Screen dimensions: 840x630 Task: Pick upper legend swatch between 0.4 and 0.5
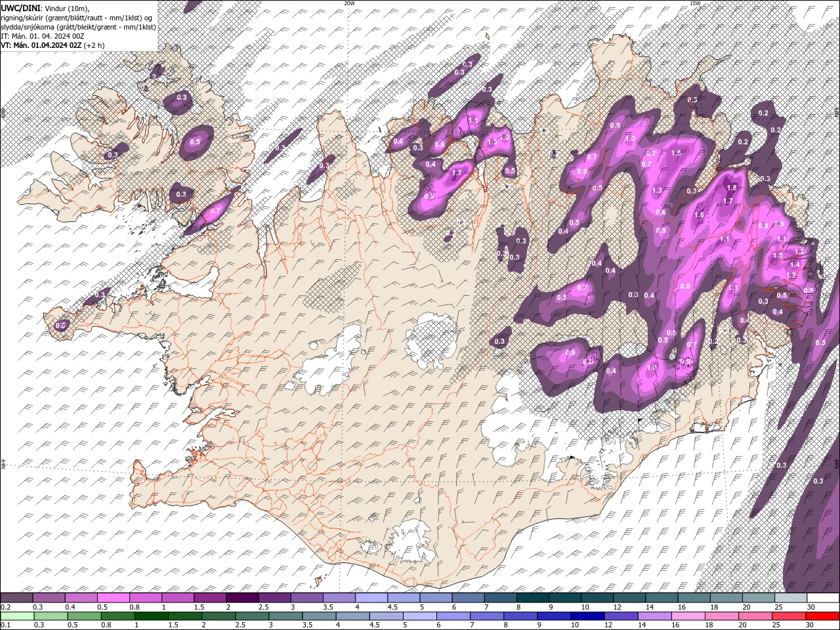pos(81,598)
